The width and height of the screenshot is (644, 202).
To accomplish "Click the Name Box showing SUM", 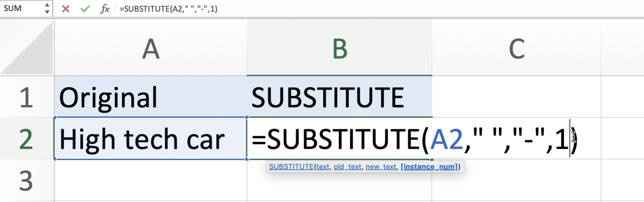I will [x=21, y=9].
